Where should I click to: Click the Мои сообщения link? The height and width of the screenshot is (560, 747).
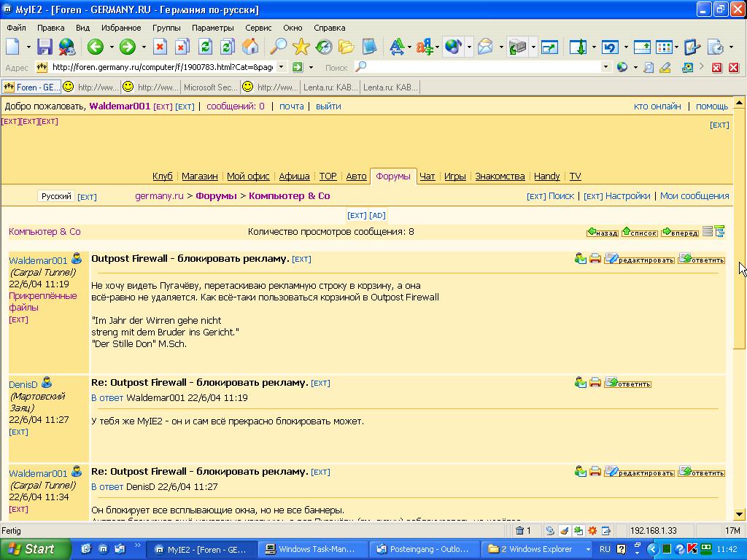pyautogui.click(x=694, y=195)
